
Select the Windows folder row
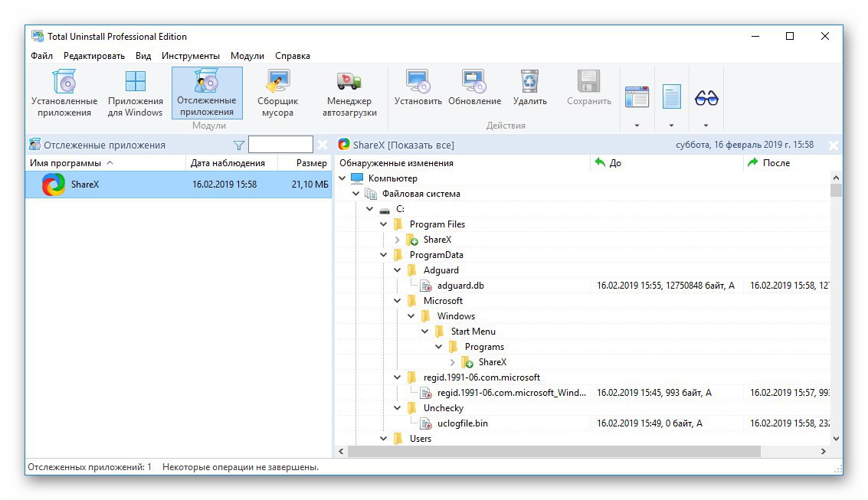tap(456, 315)
